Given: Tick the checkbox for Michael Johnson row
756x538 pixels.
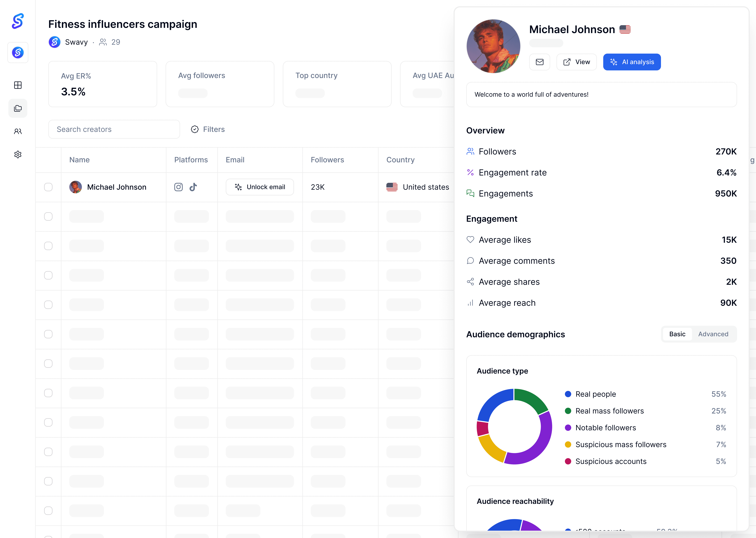Looking at the screenshot, I should (48, 187).
